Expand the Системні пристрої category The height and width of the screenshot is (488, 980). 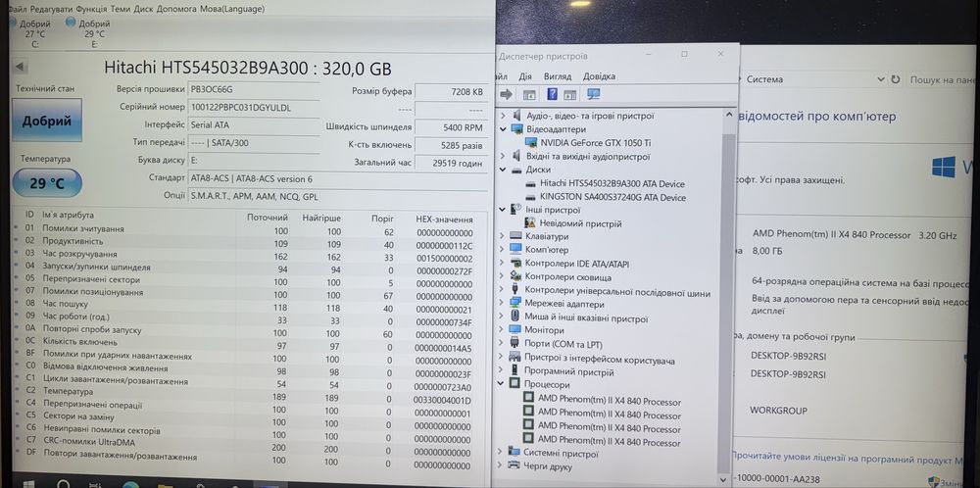pyautogui.click(x=500, y=451)
